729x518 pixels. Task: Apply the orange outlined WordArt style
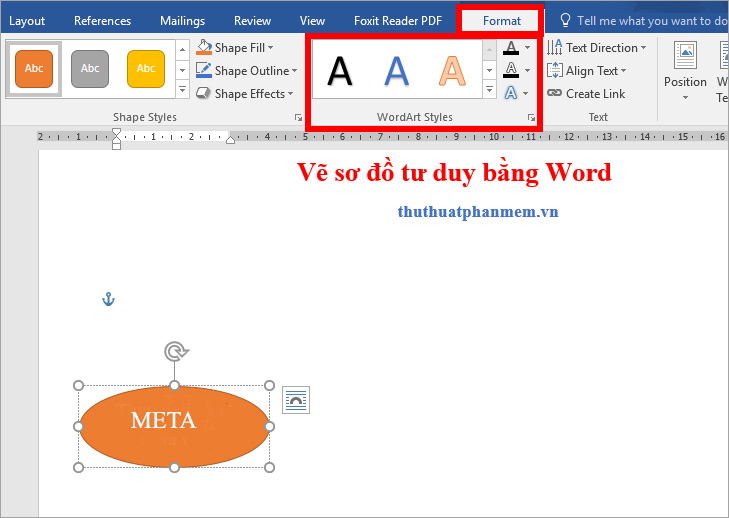454,71
